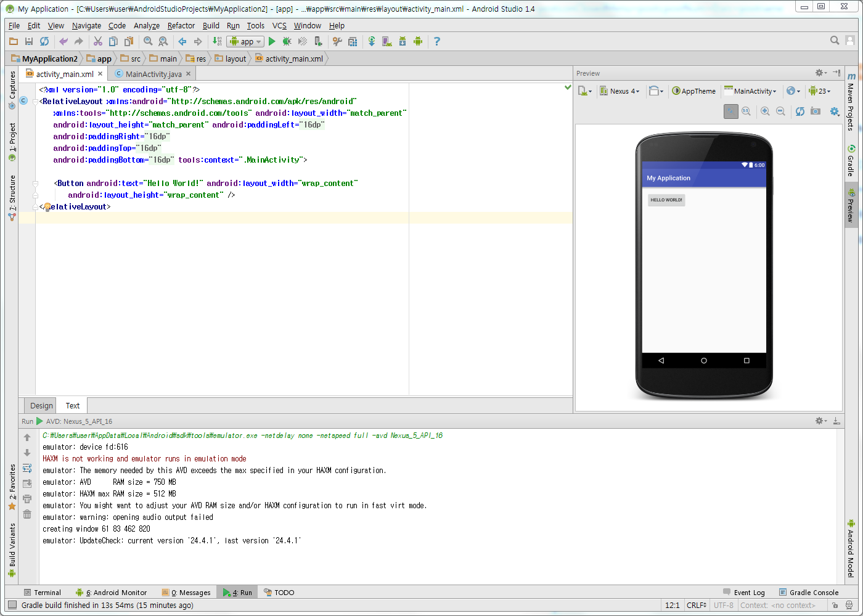
Task: Switch to the Design tab
Action: point(41,405)
